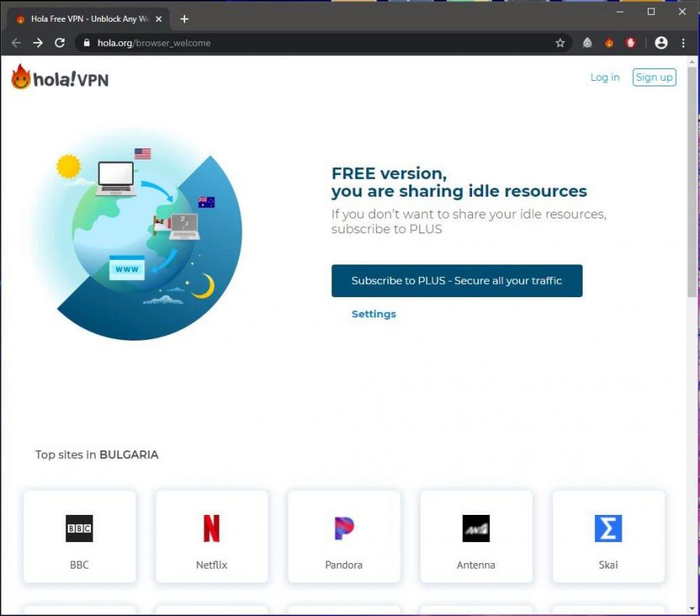Open the Chrome profile avatar menu

(x=660, y=43)
